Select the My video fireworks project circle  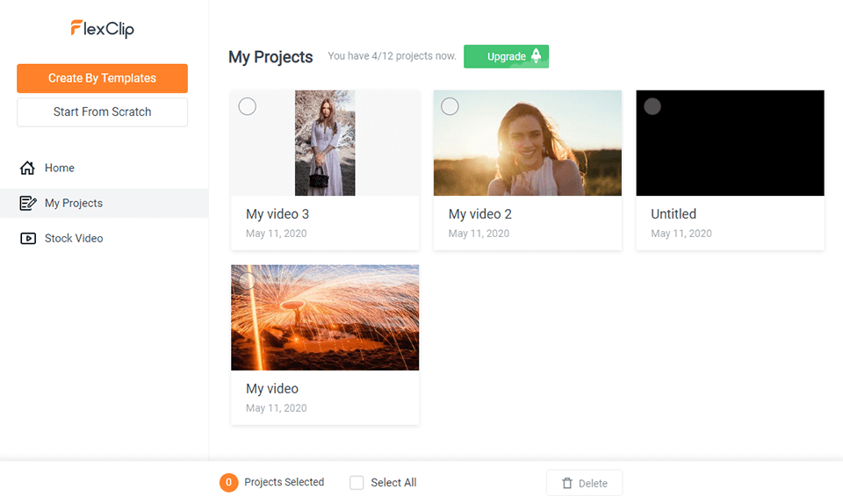[x=248, y=281]
